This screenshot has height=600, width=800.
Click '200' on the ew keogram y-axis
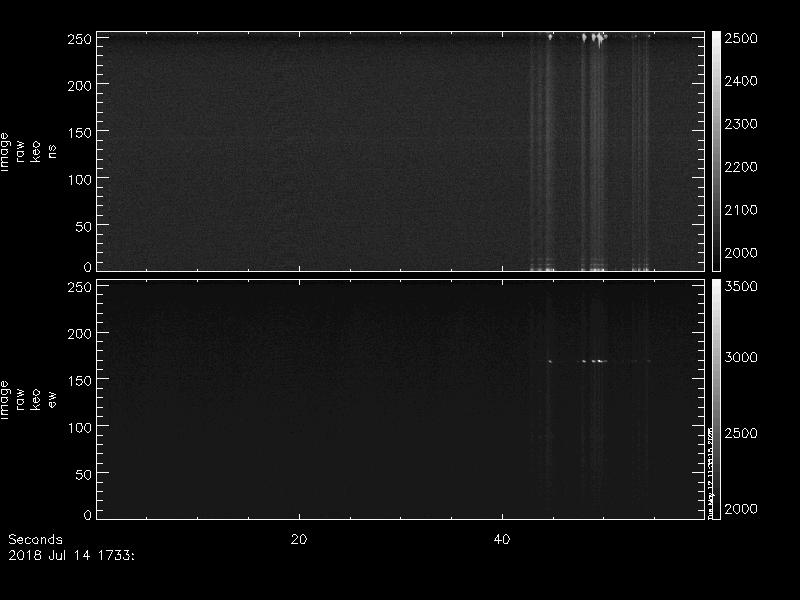tap(80, 334)
